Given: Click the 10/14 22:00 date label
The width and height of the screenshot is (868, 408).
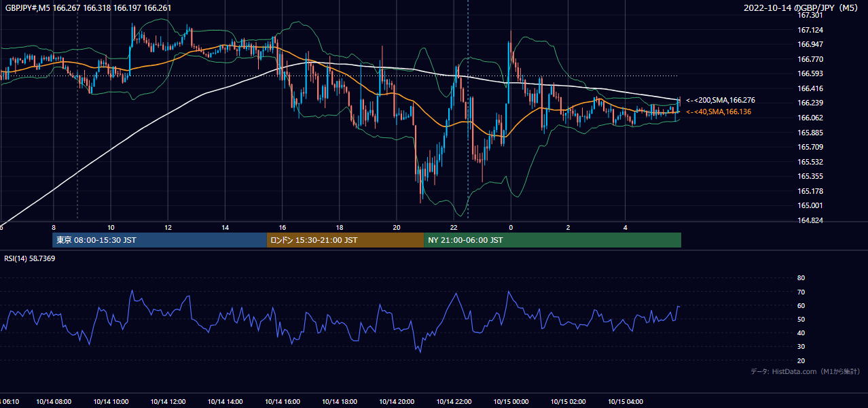Looking at the screenshot, I should [x=454, y=402].
